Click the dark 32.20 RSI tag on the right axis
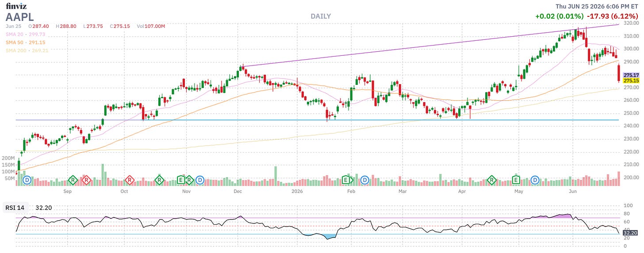Image resolution: width=644 pixels, height=253 pixels. [x=630, y=232]
